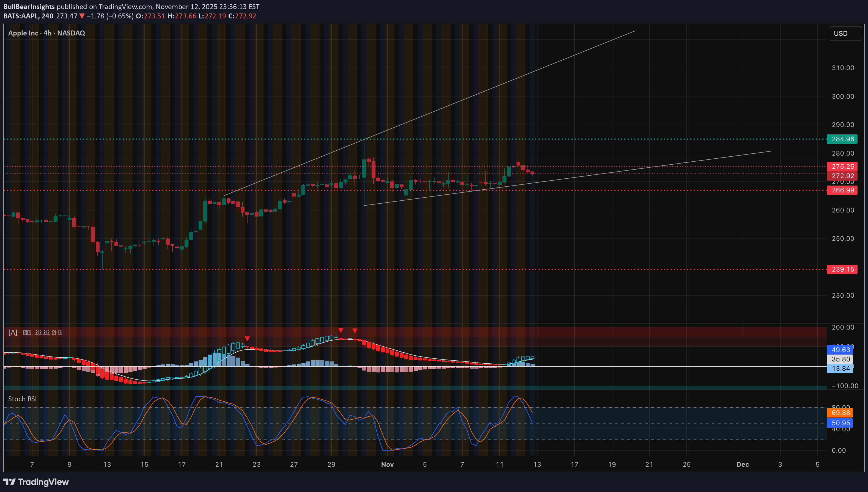Click the red 239.15 support price label
Image resolution: width=868 pixels, height=492 pixels.
click(842, 269)
